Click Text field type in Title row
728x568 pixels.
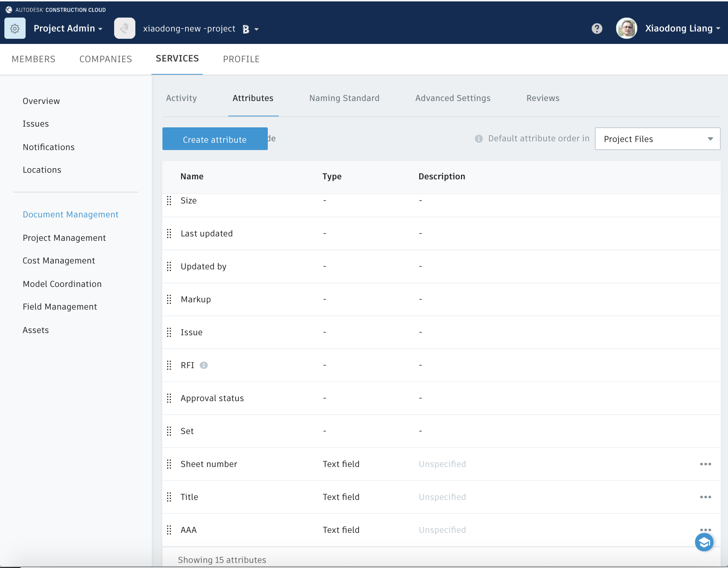coord(341,497)
